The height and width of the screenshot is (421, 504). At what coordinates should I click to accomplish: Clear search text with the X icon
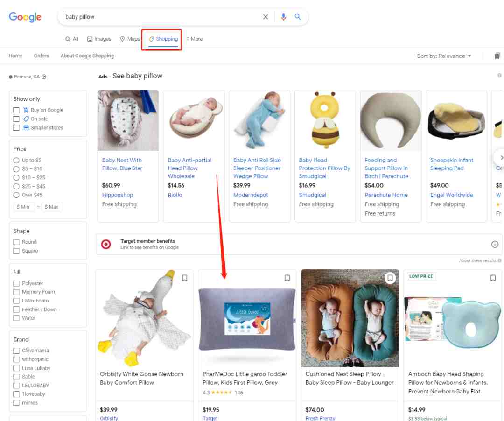(266, 17)
